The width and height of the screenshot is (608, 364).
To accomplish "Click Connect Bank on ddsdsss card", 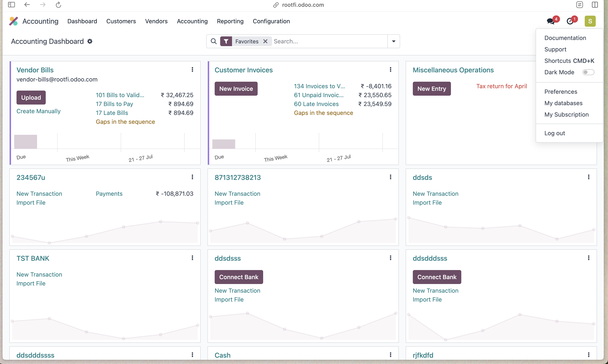I will pyautogui.click(x=239, y=277).
